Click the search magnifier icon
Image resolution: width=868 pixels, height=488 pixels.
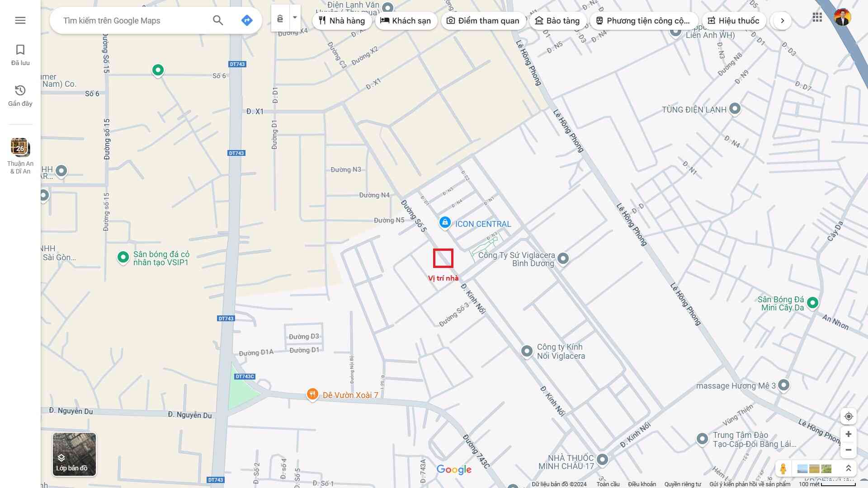click(218, 20)
